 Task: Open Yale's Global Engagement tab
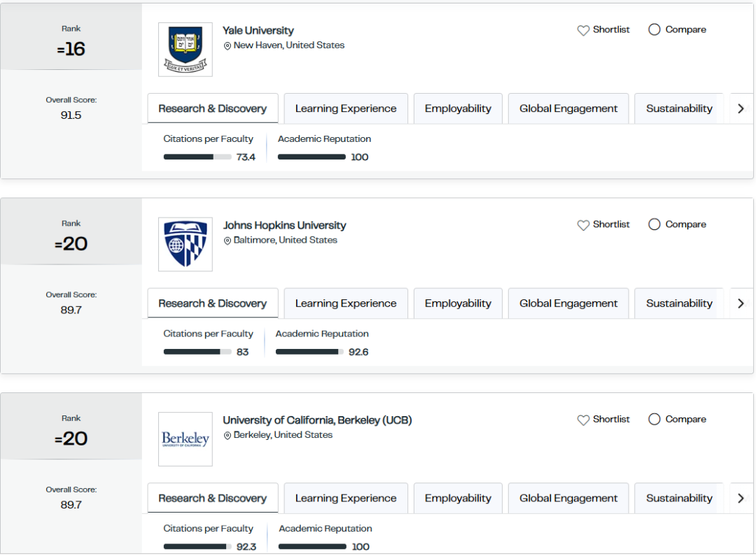[568, 108]
